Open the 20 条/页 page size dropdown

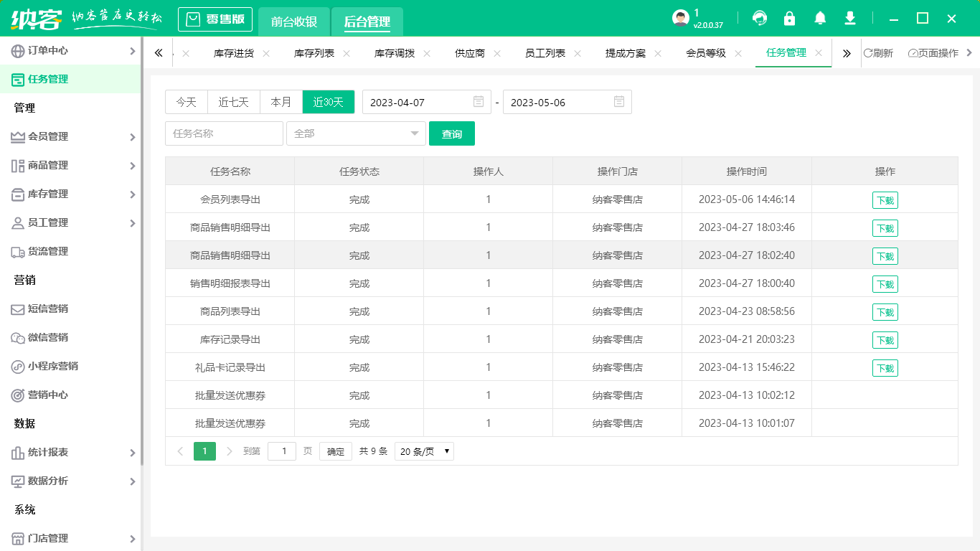tap(424, 451)
